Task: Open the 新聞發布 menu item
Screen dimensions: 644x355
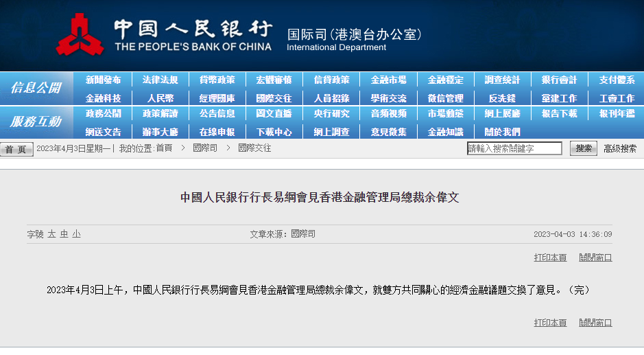Action: [104, 80]
